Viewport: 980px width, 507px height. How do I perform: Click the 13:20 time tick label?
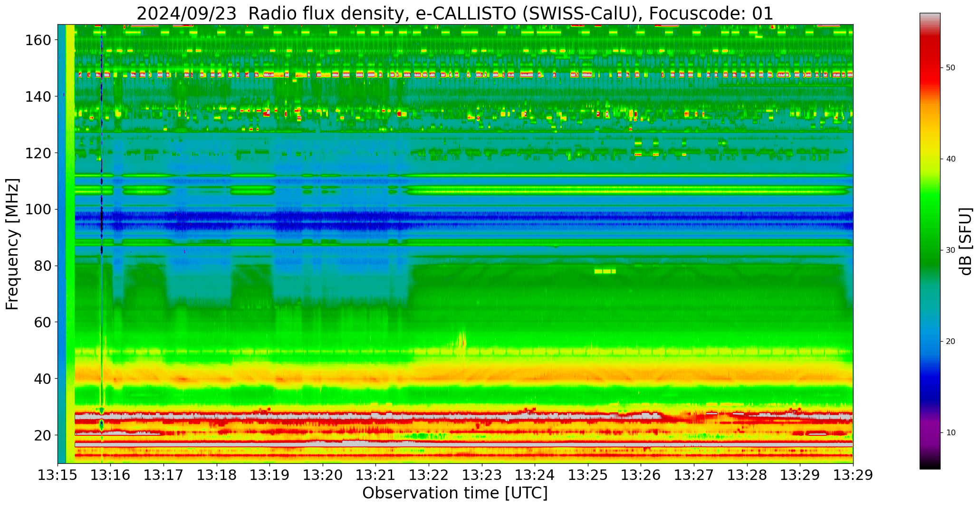point(323,475)
